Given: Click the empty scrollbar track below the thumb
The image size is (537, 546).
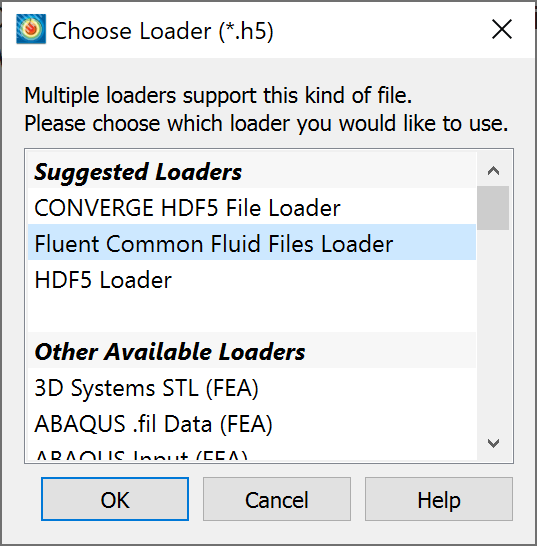Looking at the screenshot, I should point(493,328).
